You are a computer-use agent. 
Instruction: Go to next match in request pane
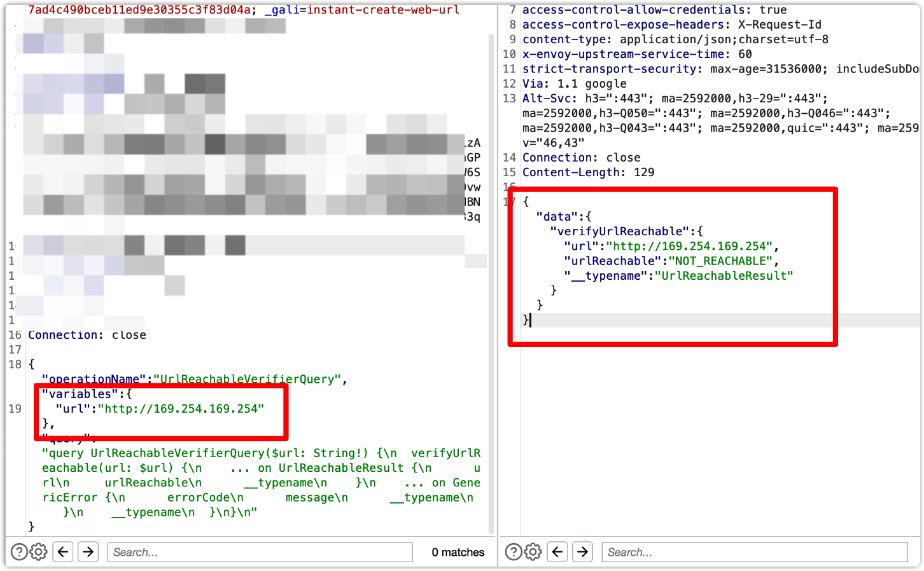pyautogui.click(x=88, y=552)
